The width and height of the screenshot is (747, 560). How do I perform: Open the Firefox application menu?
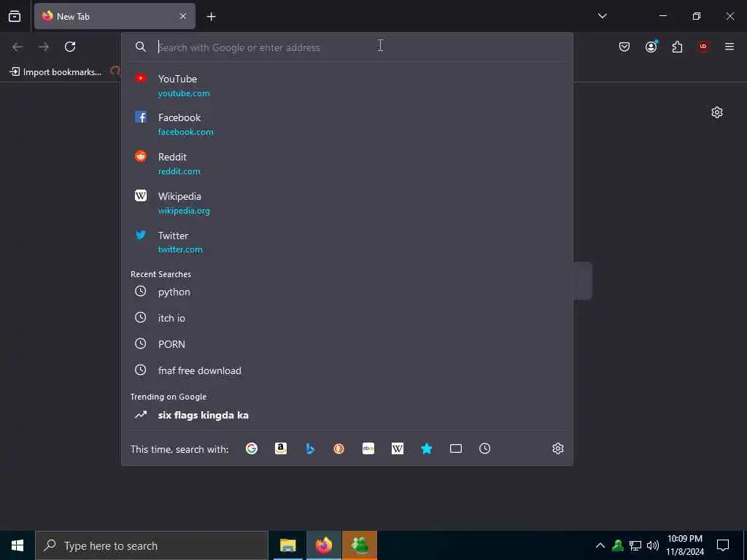click(729, 47)
